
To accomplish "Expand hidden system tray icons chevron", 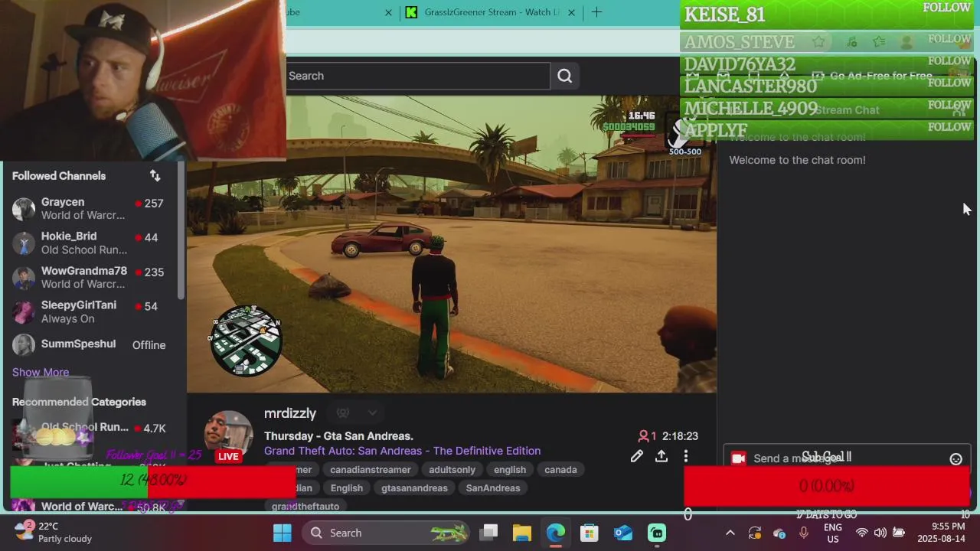I will [730, 533].
